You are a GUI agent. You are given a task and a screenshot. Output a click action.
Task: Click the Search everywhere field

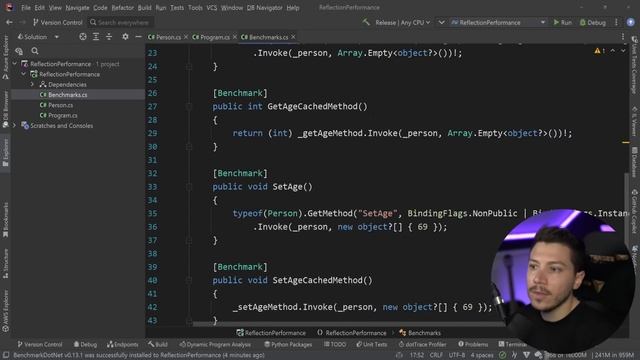tap(120, 22)
